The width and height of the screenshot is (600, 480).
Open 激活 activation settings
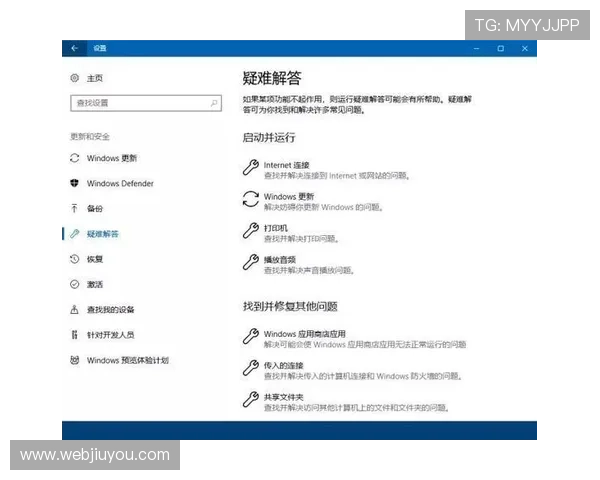(95, 284)
